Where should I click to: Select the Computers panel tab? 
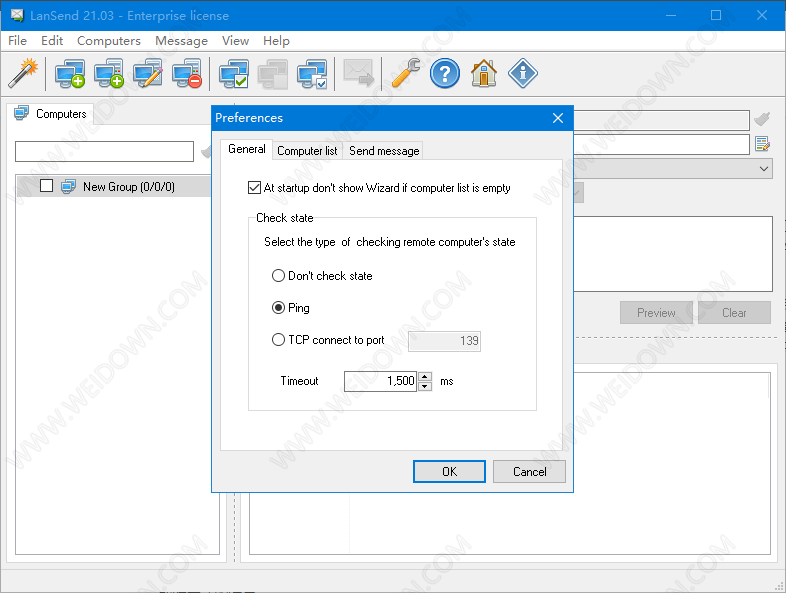[51, 114]
